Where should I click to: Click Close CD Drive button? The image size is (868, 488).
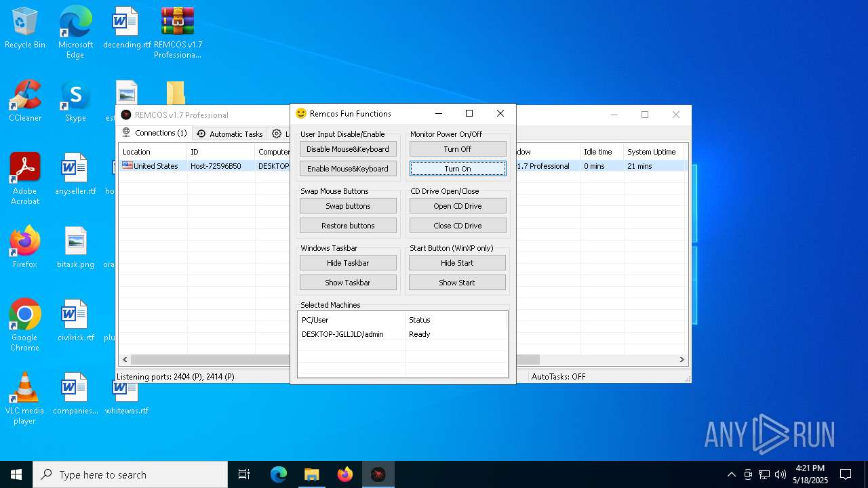tap(458, 226)
